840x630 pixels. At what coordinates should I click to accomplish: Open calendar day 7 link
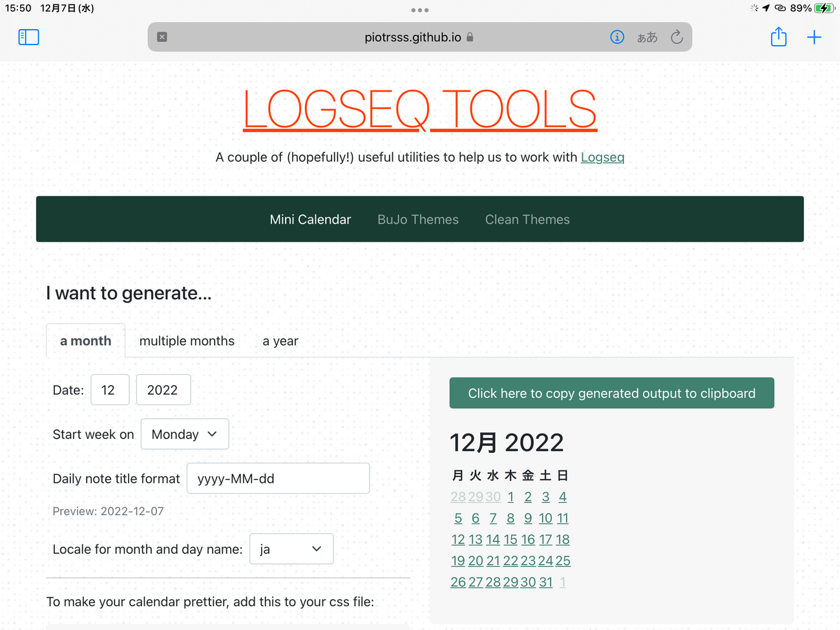coord(493,518)
